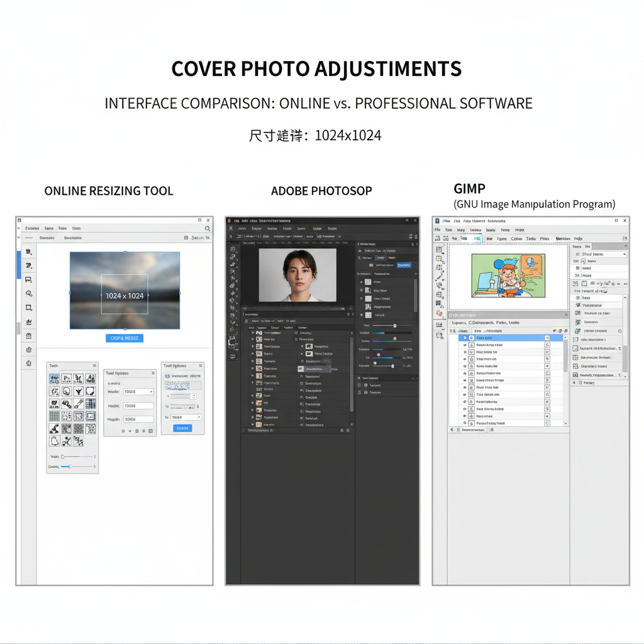This screenshot has height=644, width=644.
Task: Online tool: click blue button in right Tool Options
Action: click(182, 428)
